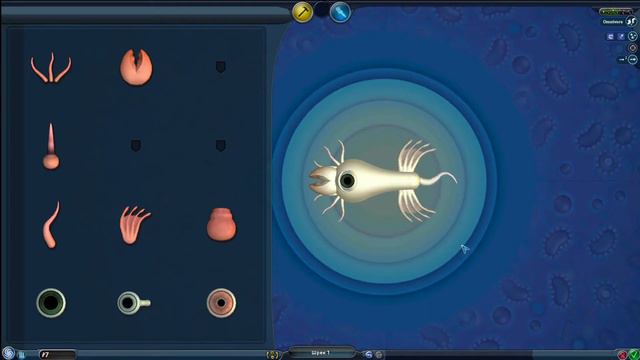The width and height of the screenshot is (640, 360).
Task: Click the locked part slot beside the jaw
Action: 220,67
